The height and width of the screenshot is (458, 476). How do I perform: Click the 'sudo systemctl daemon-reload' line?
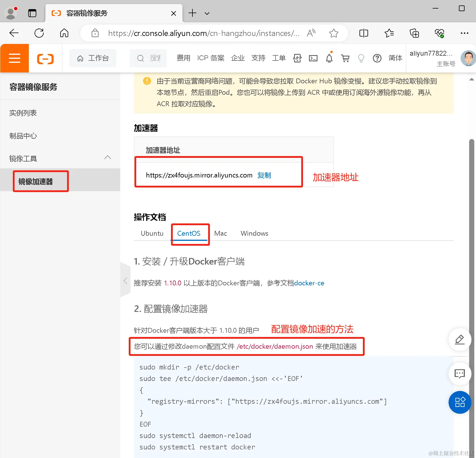195,436
